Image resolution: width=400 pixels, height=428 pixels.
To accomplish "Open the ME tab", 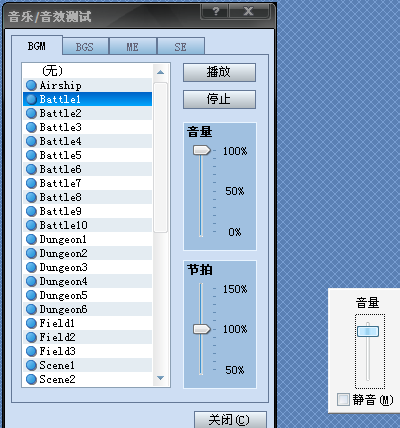I will (x=133, y=47).
